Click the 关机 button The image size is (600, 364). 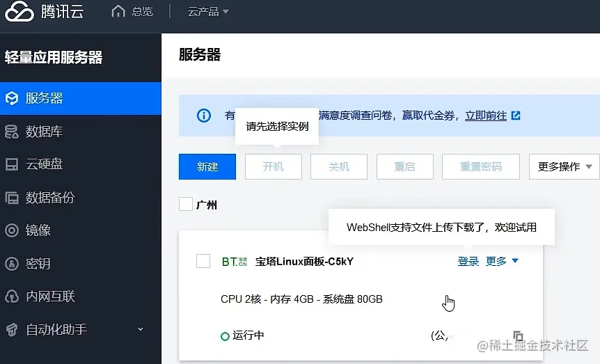coord(339,166)
